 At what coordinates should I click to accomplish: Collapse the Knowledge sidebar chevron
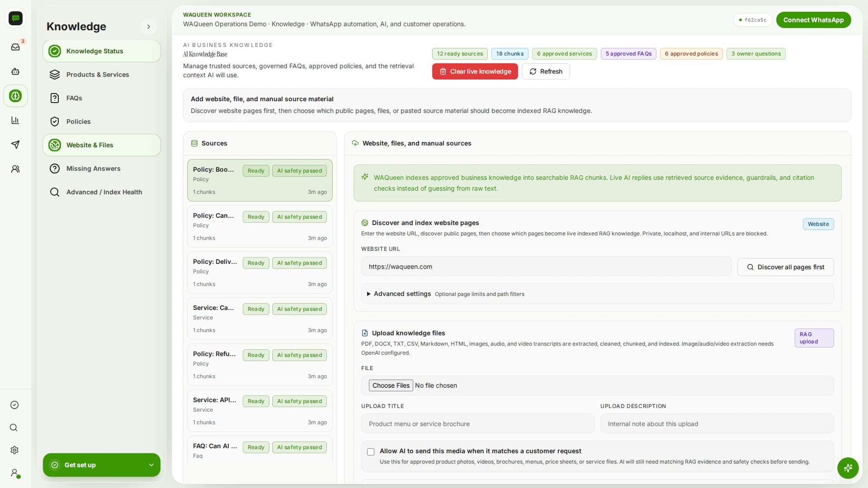tap(149, 27)
